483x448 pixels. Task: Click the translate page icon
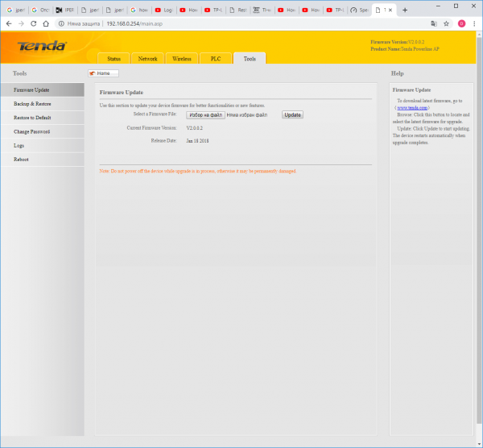[434, 23]
